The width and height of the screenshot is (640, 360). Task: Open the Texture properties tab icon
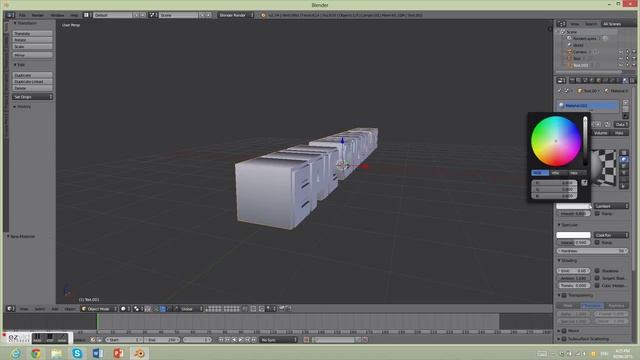pyautogui.click(x=632, y=80)
